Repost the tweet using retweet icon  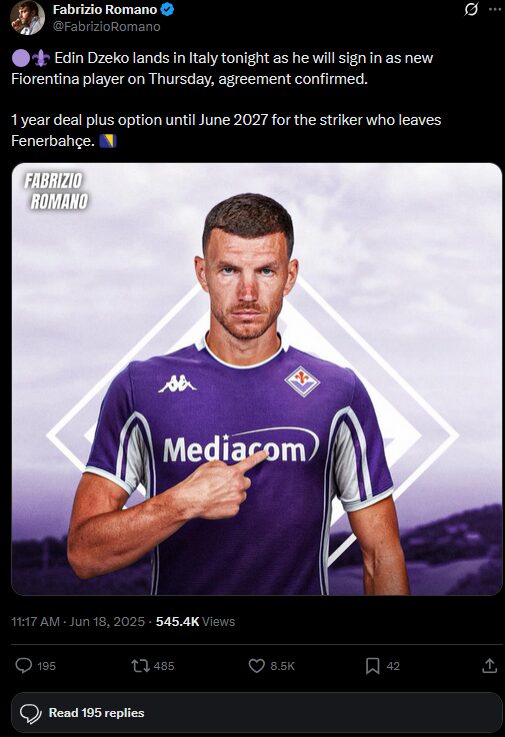click(x=140, y=666)
